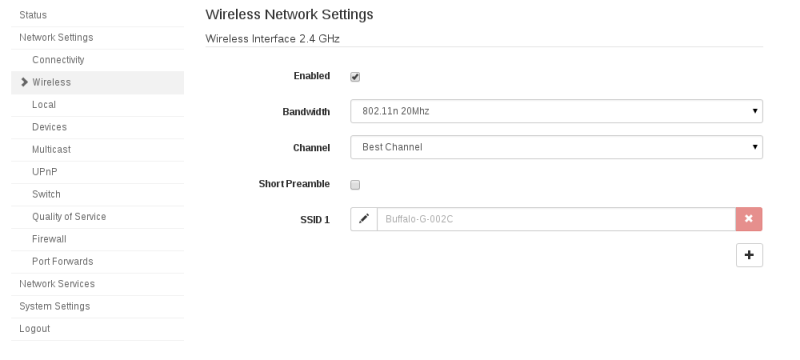
Task: Uncheck the Enabled checkbox
Action: [355, 76]
